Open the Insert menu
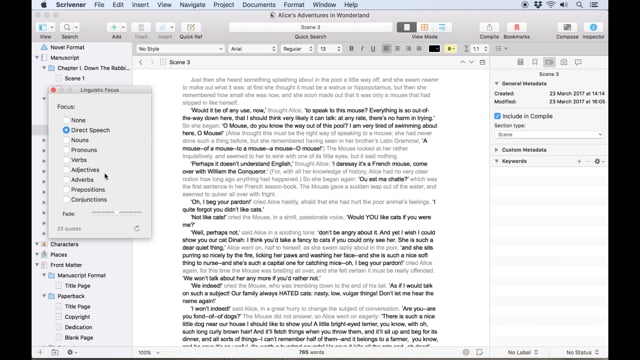Viewport: 640px width, 360px height. coord(140,4)
